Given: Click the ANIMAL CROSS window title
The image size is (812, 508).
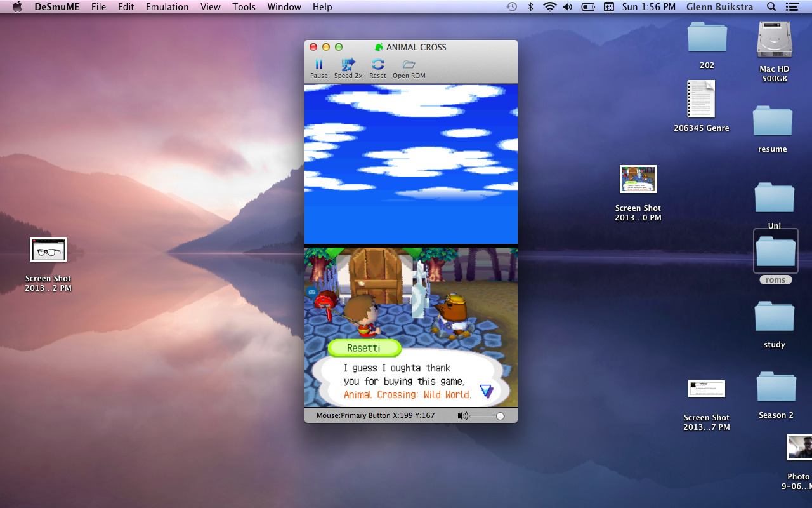Looking at the screenshot, I should point(416,47).
